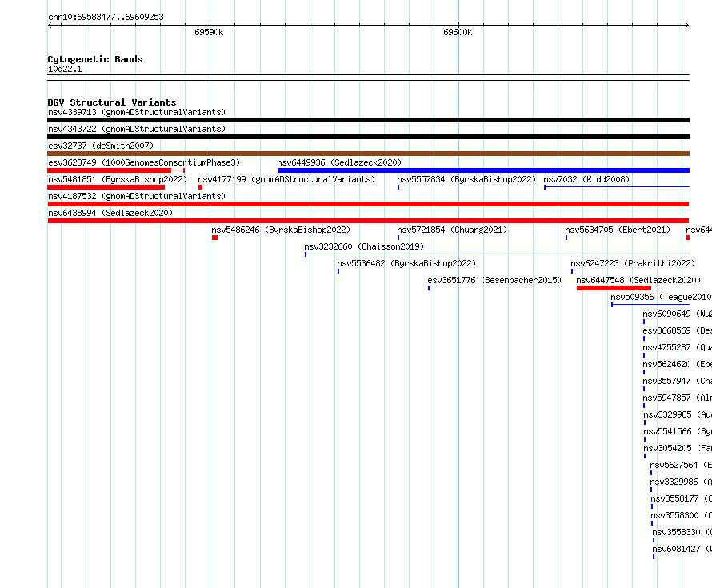Select the nsv3329985 variant label
Image resolution: width=712 pixels, height=588 pixels.
[678, 414]
